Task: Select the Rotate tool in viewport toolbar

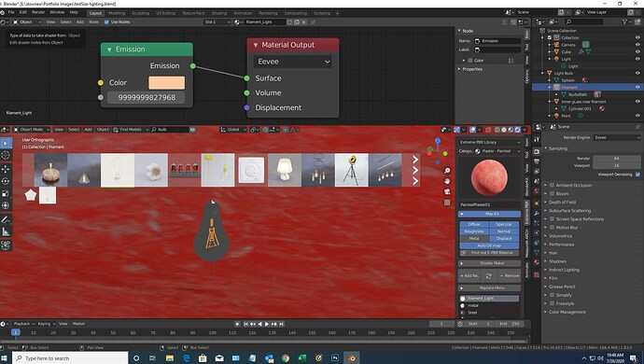Action: (6, 181)
